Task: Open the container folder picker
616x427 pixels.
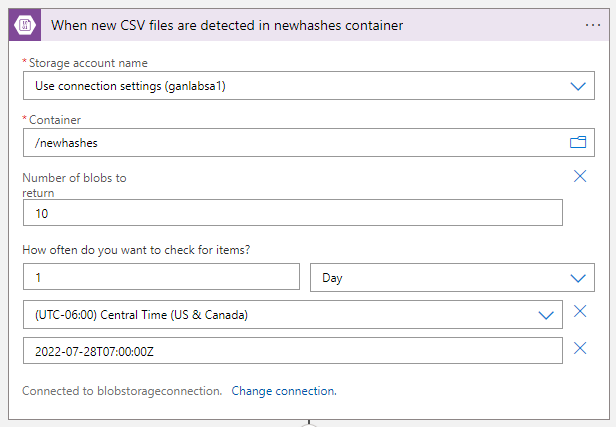Action: click(577, 143)
